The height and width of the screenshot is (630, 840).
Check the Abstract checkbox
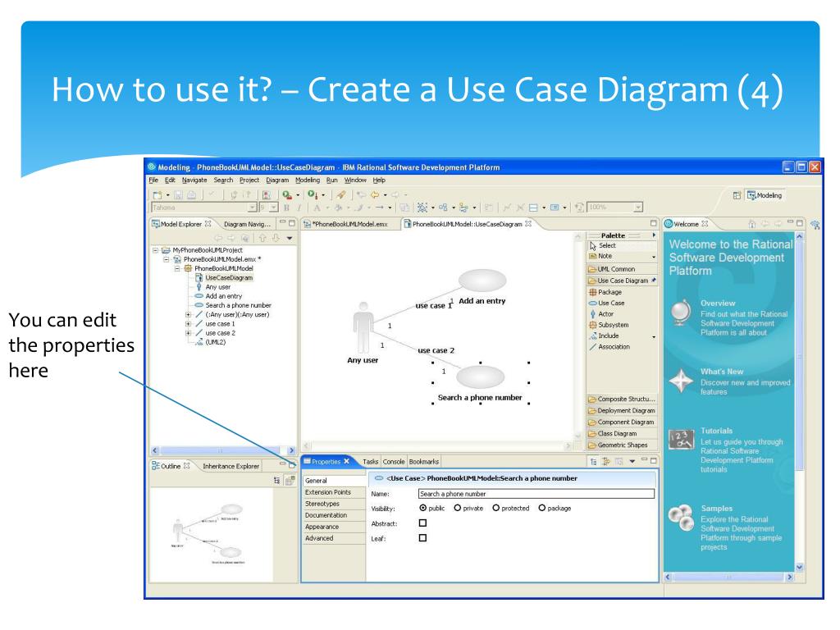tap(422, 523)
